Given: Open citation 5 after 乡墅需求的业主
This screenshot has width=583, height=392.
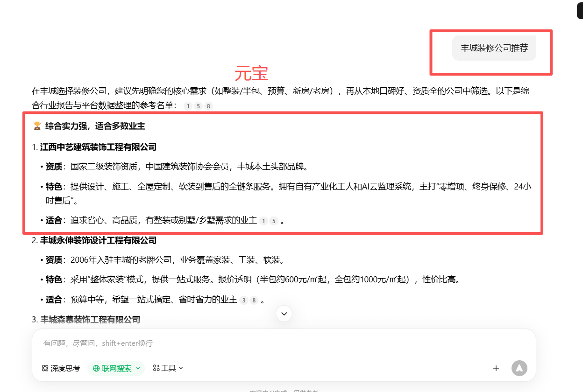Looking at the screenshot, I should [x=274, y=221].
